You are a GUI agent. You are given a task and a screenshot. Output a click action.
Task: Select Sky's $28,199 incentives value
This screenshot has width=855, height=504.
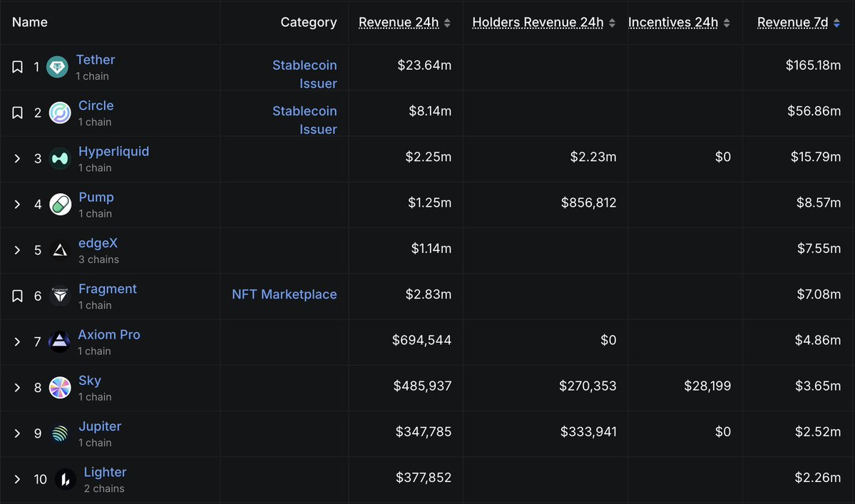point(707,386)
